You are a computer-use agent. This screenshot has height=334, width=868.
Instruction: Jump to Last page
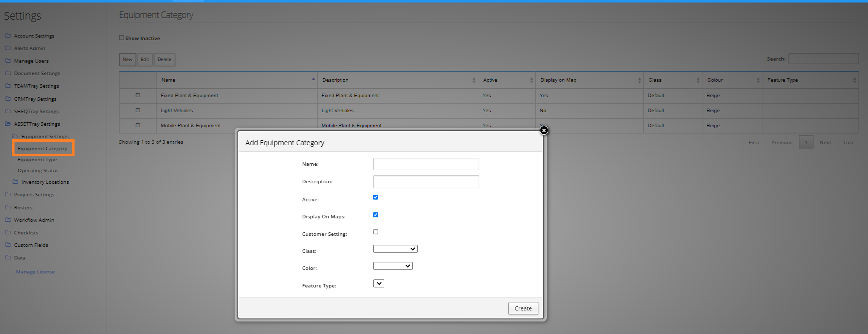click(848, 143)
